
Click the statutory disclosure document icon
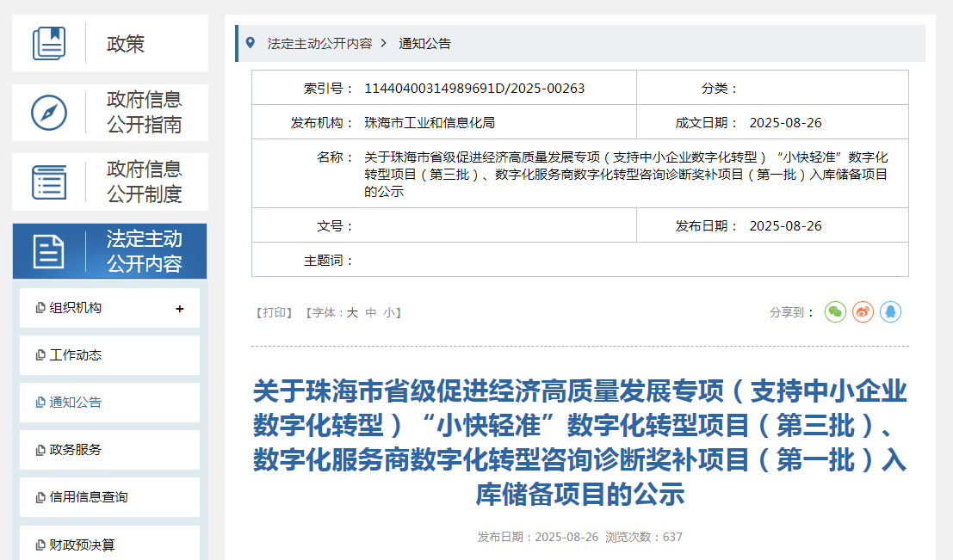tap(49, 251)
